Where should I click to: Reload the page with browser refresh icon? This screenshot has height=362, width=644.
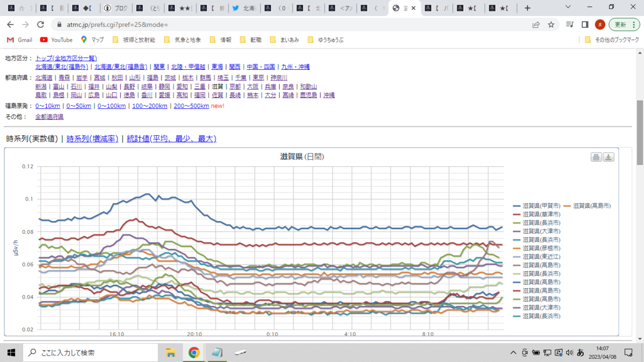point(40,25)
